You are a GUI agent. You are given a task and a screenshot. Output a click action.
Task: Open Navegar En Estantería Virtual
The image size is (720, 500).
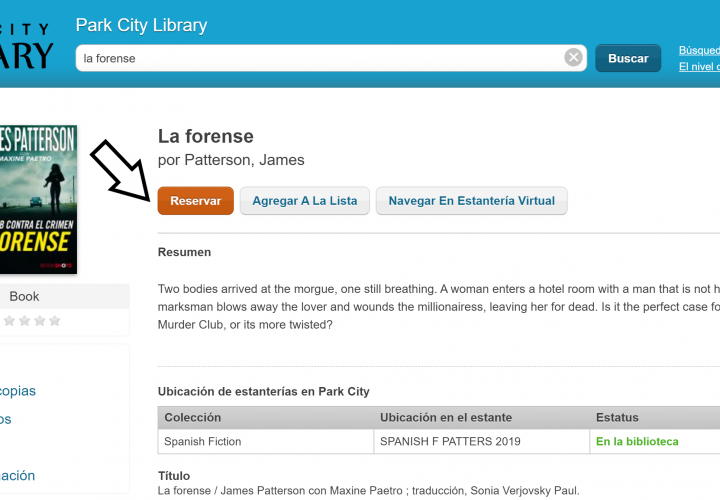(471, 201)
